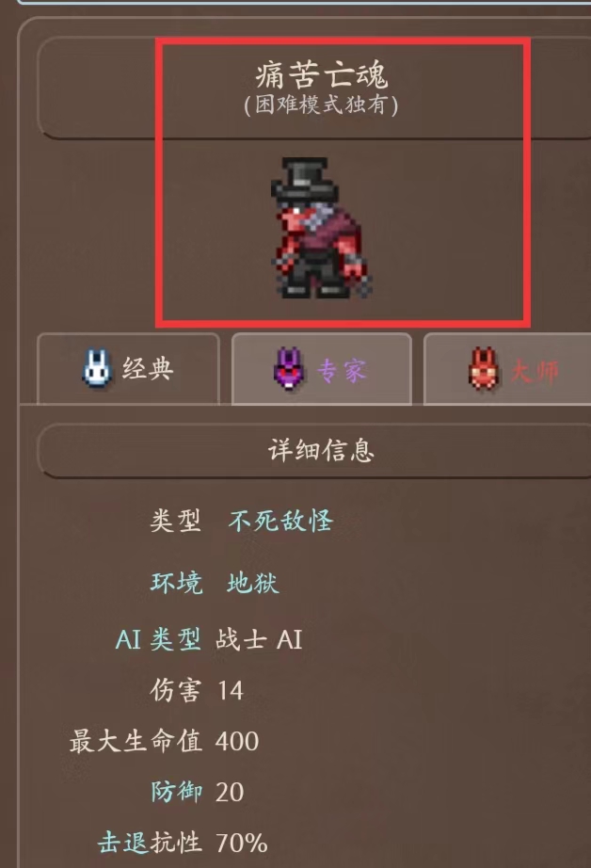Follow the 环境 label link
Viewport: 591px width, 868px height.
point(177,583)
